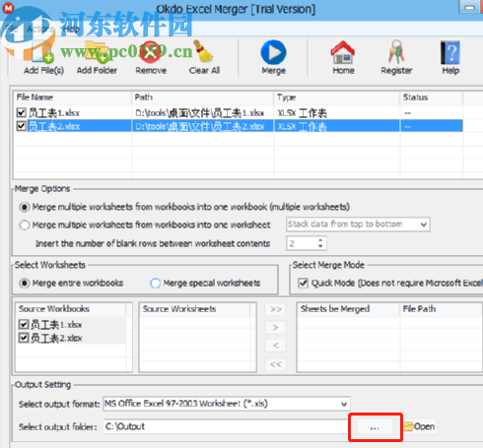483x448 pixels.
Task: Select merge into one worksheet option
Action: [25, 225]
